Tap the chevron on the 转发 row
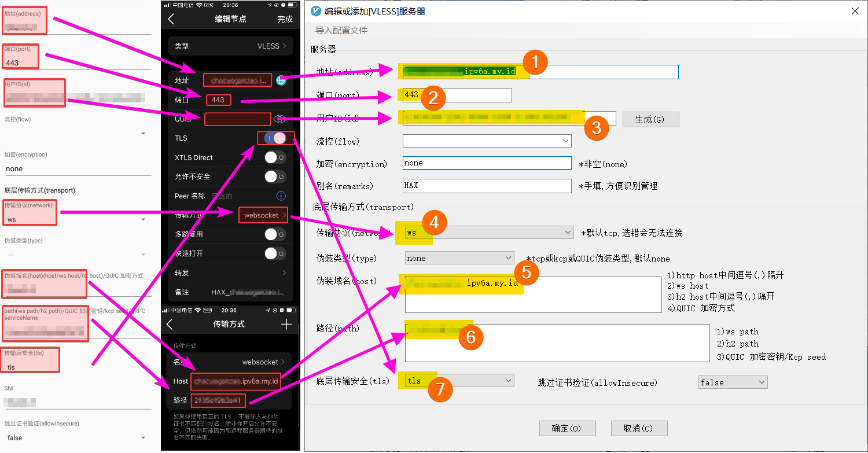This screenshot has height=453, width=868. (x=284, y=272)
